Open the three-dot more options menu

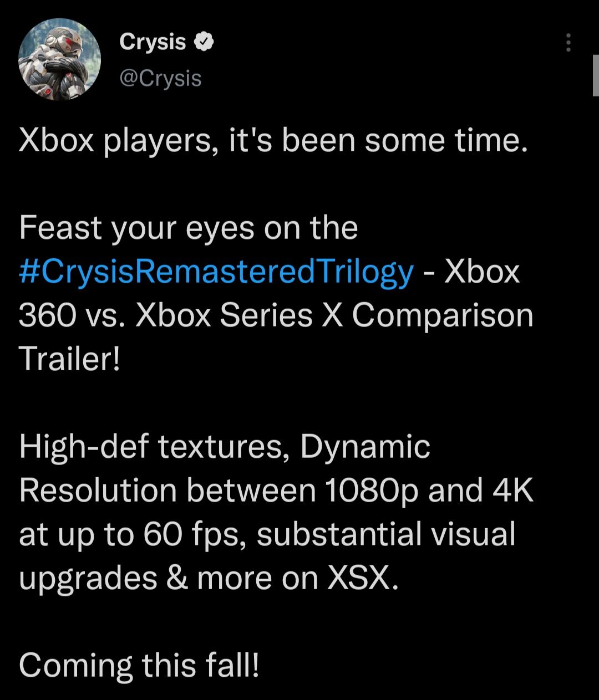(x=568, y=43)
